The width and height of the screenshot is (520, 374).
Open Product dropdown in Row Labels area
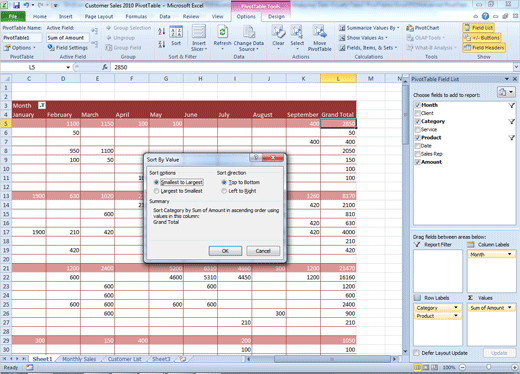pos(456,316)
